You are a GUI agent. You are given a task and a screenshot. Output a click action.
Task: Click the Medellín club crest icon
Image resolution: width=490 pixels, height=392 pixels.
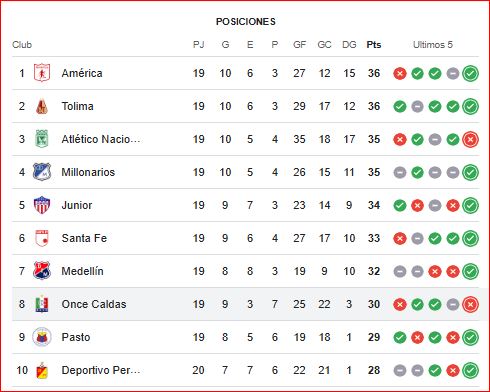(42, 271)
